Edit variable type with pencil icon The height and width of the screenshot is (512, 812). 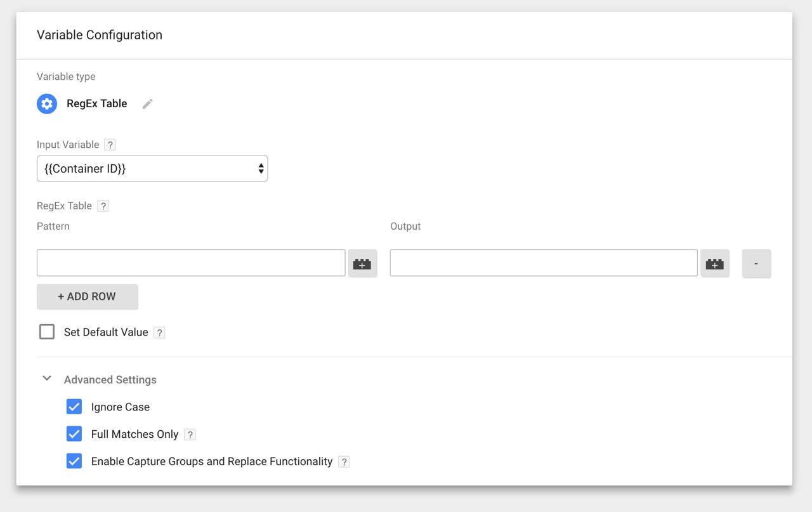click(x=148, y=104)
